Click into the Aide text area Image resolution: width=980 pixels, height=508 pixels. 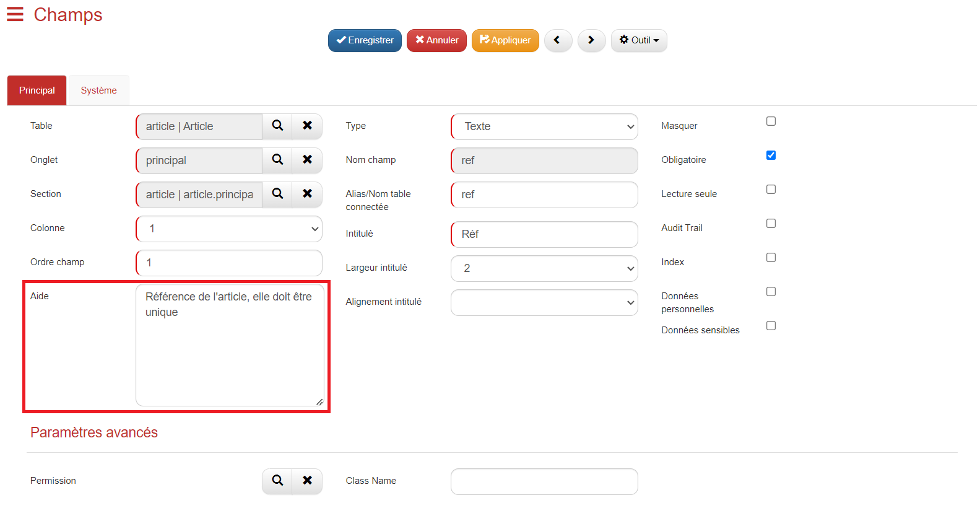[230, 345]
